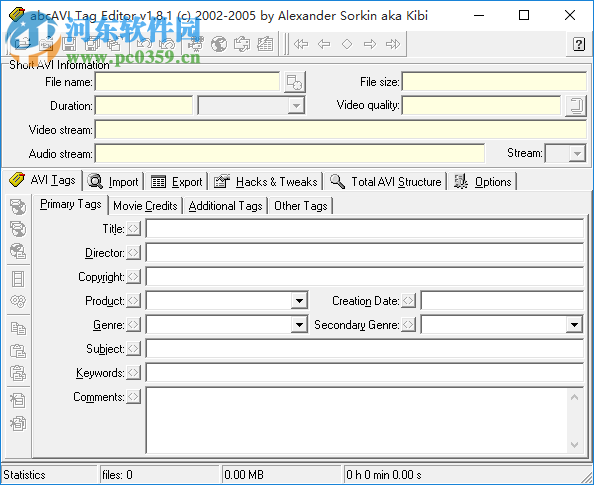Screen dimensions: 594x485
Task: Open the Import tab
Action: point(113,182)
